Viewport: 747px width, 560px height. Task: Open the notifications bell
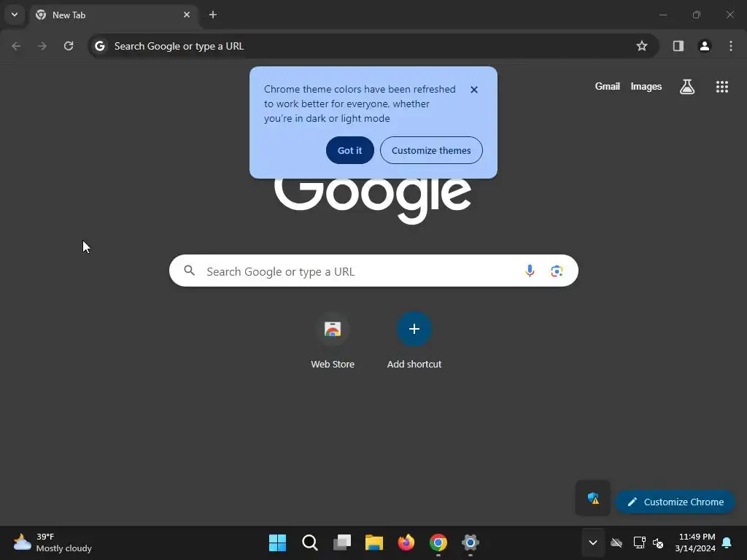click(x=727, y=542)
